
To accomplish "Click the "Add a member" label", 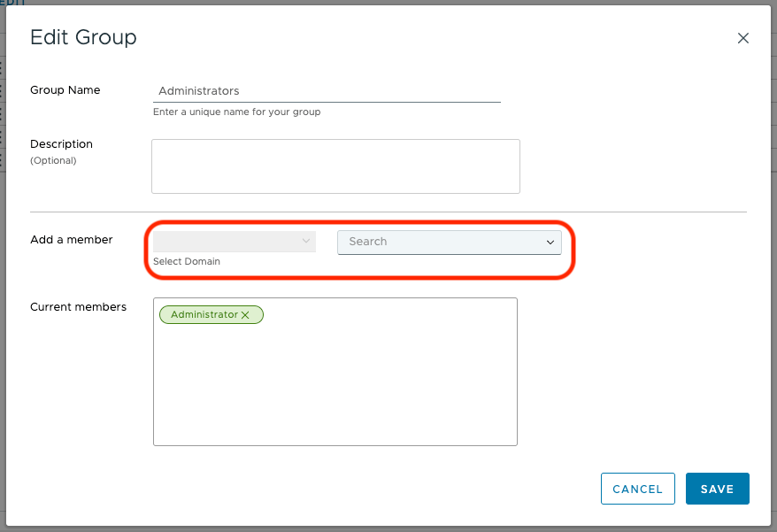I will click(x=72, y=239).
